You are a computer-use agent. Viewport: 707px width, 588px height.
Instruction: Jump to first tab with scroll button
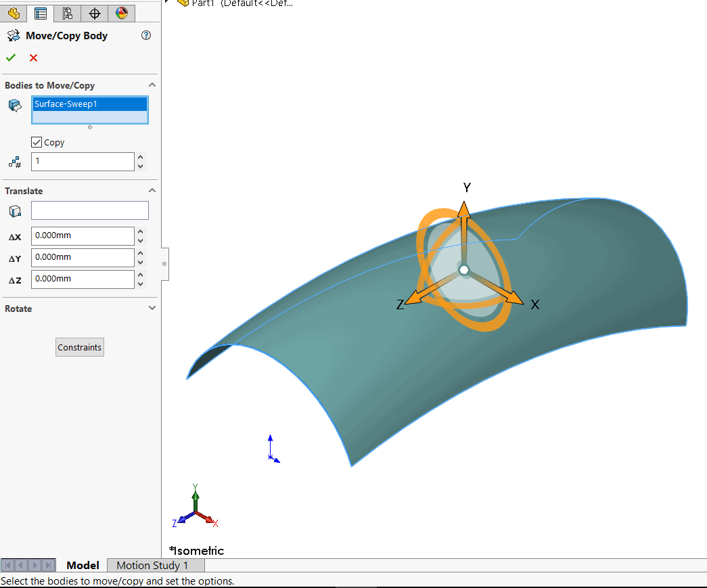tap(7, 565)
